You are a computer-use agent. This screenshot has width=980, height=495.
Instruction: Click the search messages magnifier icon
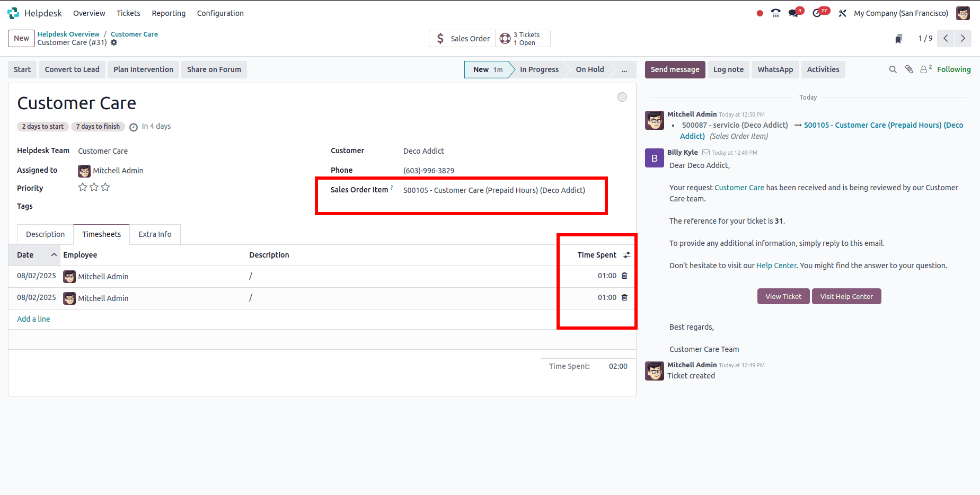(x=893, y=69)
